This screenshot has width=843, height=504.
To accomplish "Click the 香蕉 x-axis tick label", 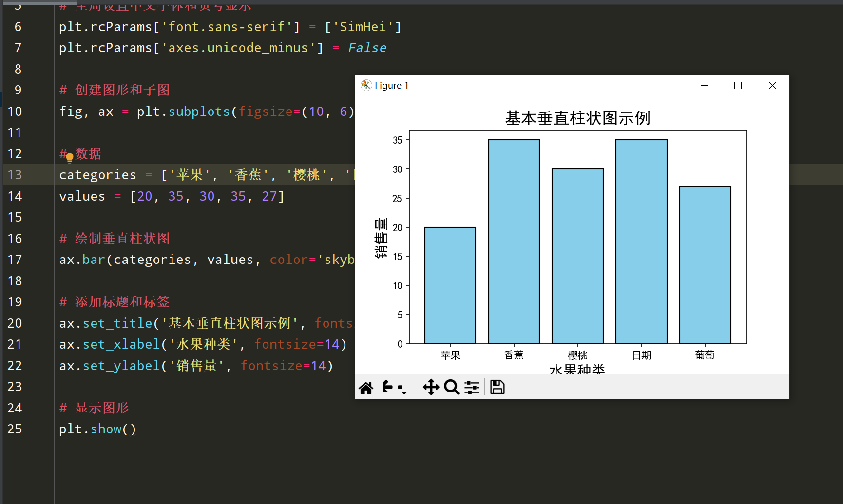I will point(514,355).
